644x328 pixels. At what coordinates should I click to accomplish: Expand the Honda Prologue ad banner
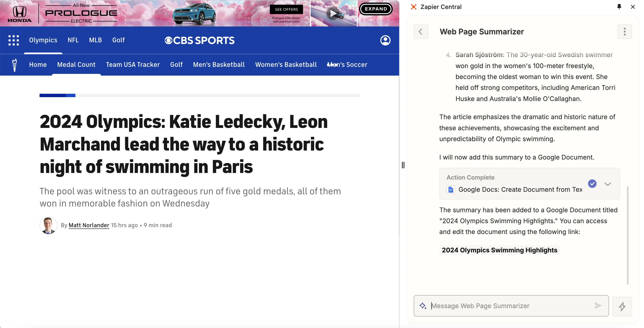pos(376,9)
